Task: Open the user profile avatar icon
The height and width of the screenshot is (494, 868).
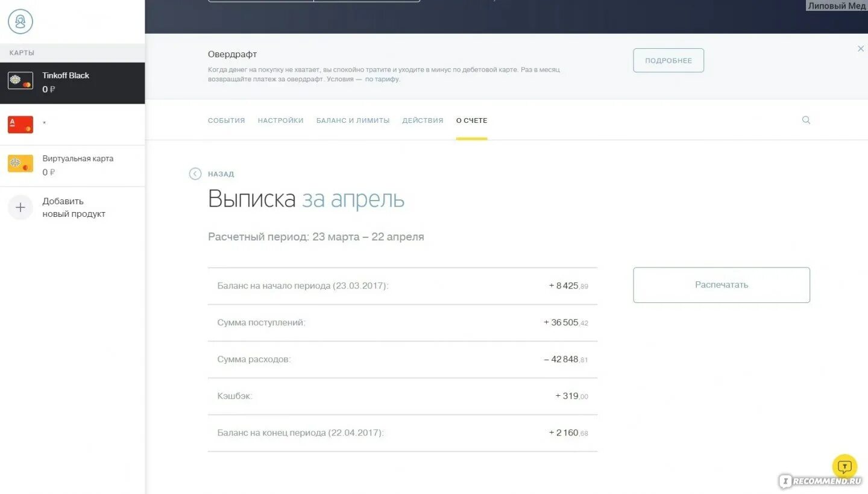Action: [20, 22]
